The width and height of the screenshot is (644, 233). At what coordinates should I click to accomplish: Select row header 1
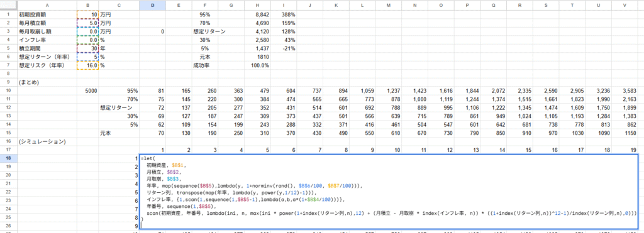8,14
